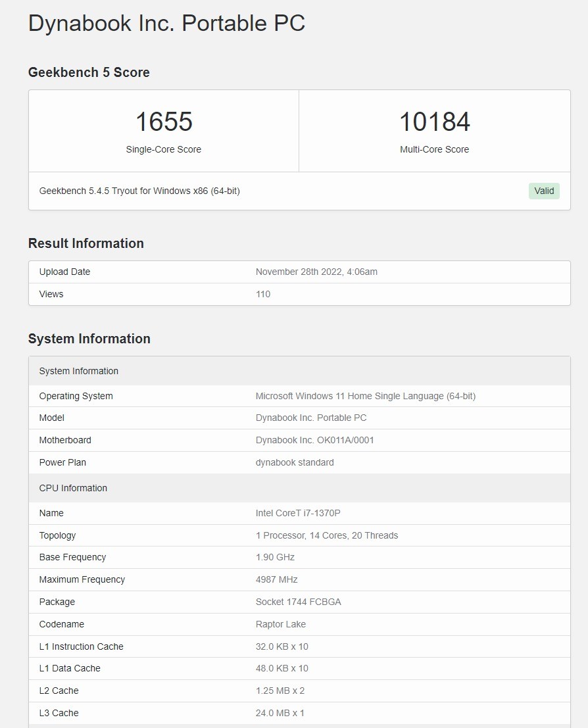Select the dynabook standard power plan value
This screenshot has width=588, height=728.
[295, 462]
